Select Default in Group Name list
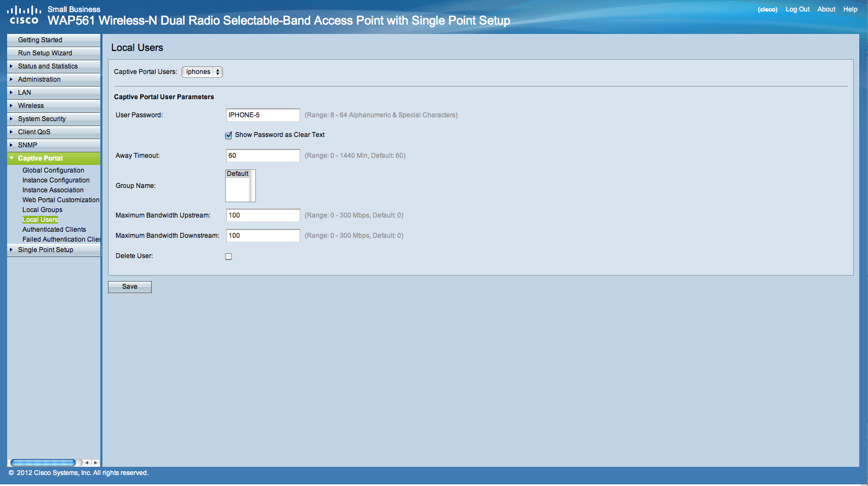 [x=238, y=174]
